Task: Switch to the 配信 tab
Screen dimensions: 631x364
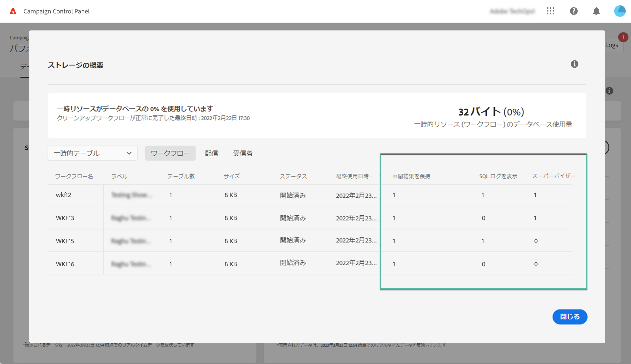Action: click(x=211, y=153)
